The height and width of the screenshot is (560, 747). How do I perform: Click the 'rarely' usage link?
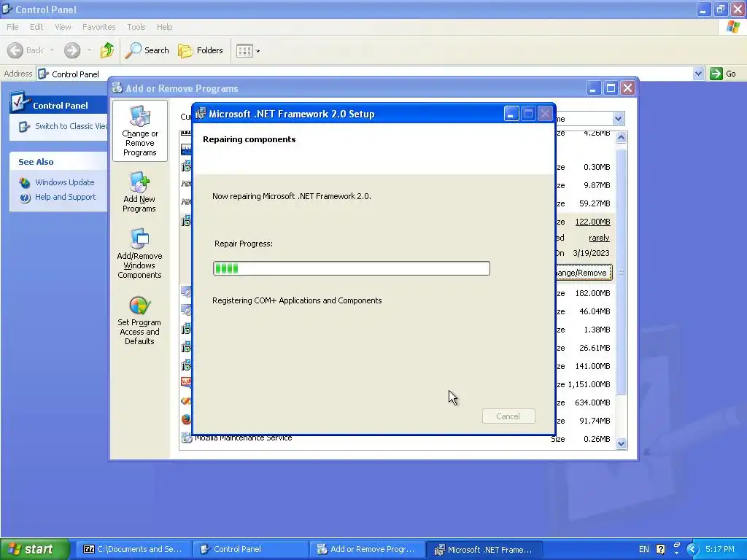(x=599, y=238)
